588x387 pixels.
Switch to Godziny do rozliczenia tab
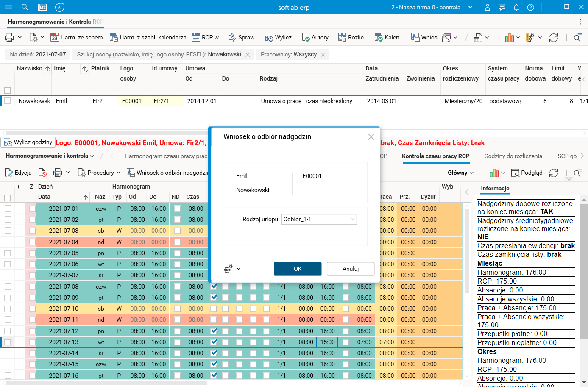[513, 156]
